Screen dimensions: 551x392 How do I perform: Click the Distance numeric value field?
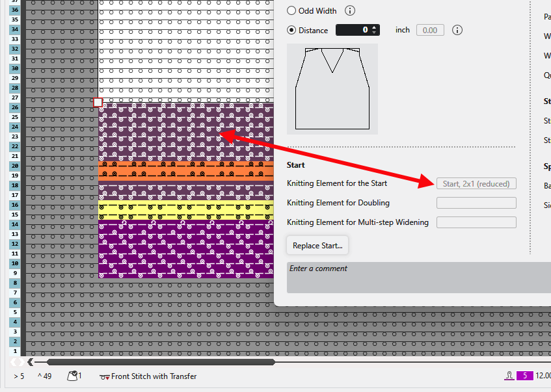(353, 30)
